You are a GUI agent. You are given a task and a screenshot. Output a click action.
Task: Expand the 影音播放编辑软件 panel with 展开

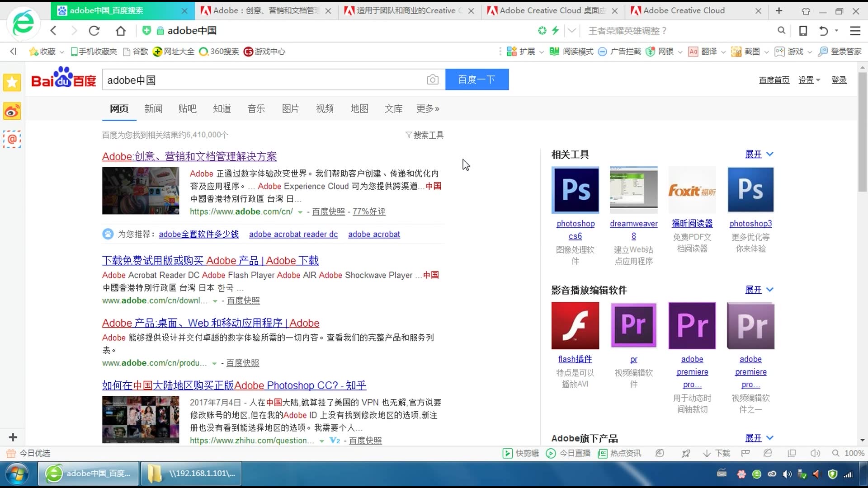coord(759,290)
